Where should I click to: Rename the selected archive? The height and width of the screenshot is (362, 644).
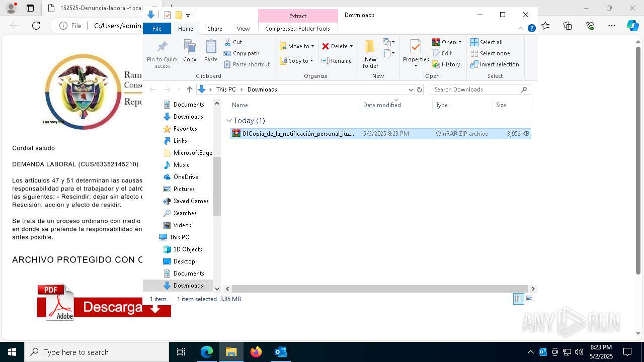point(337,61)
